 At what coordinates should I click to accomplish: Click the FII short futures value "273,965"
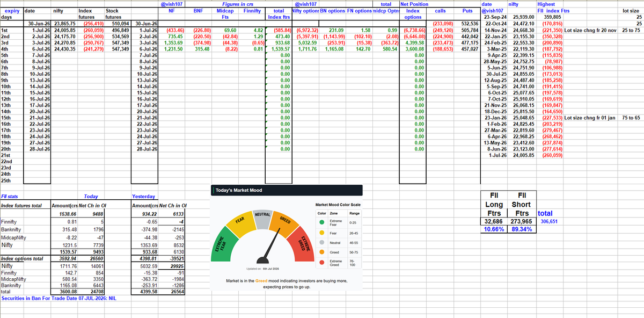pos(522,221)
